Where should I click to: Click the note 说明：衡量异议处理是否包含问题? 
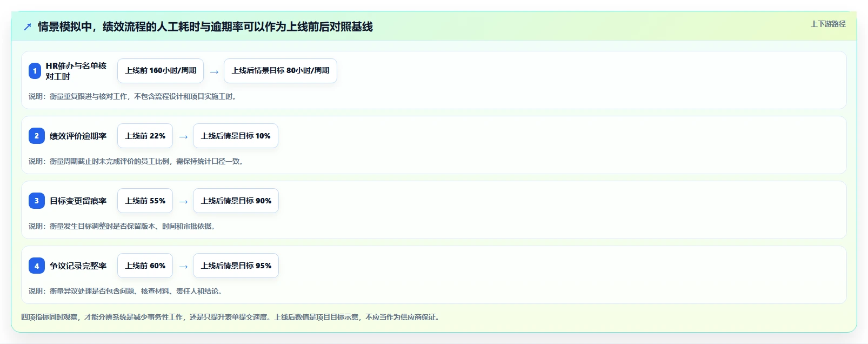pos(125,291)
